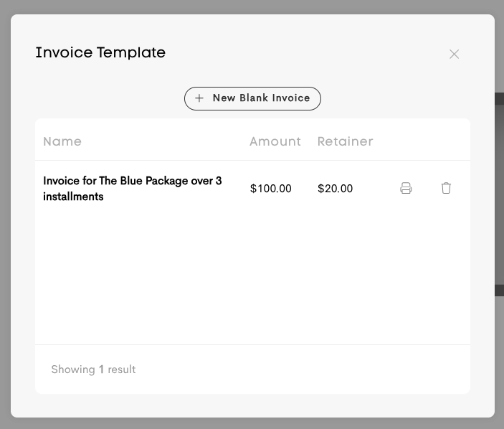Click the upper dark bar behind dialog edge
This screenshot has width=504, height=429.
499,99
